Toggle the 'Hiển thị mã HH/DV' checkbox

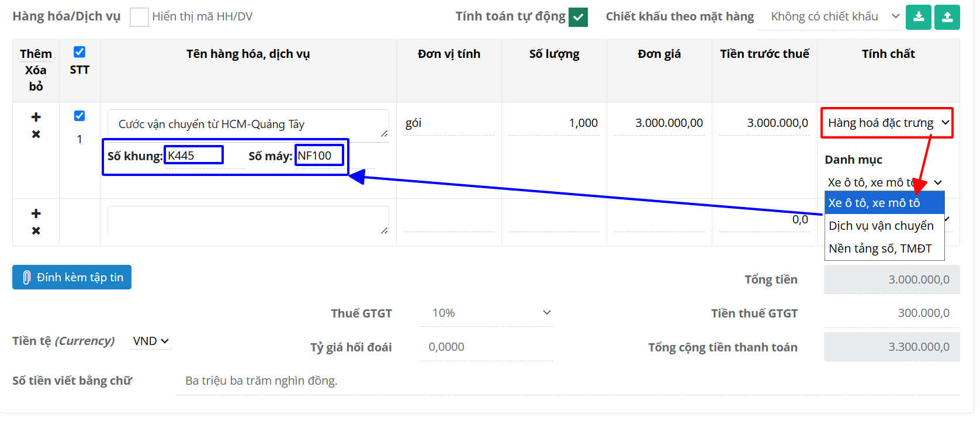click(139, 17)
